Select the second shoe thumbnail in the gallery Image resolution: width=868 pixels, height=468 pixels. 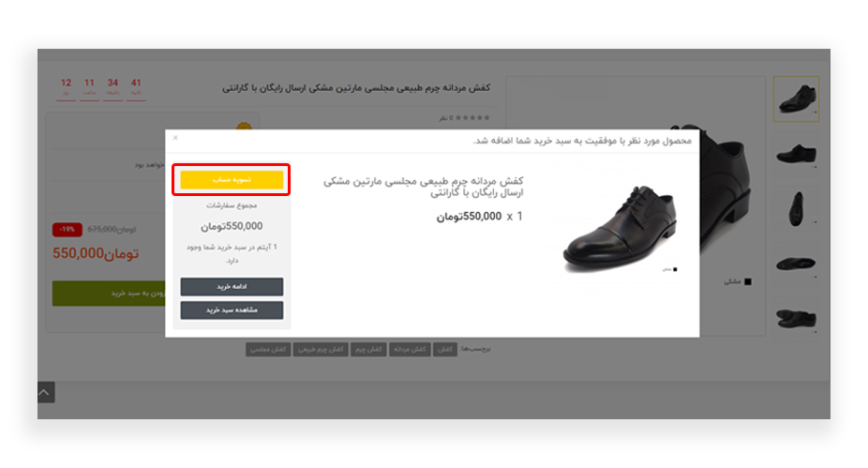click(796, 154)
